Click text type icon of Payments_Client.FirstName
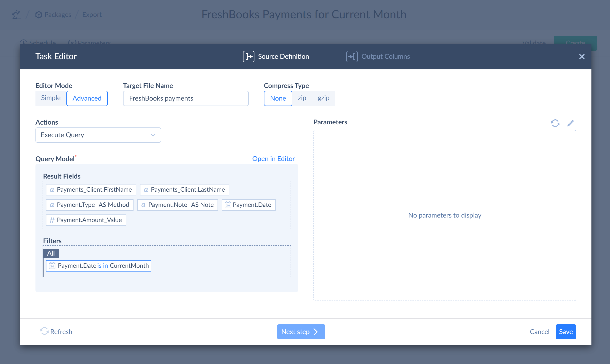Viewport: 610px width, 364px height. pyautogui.click(x=52, y=189)
